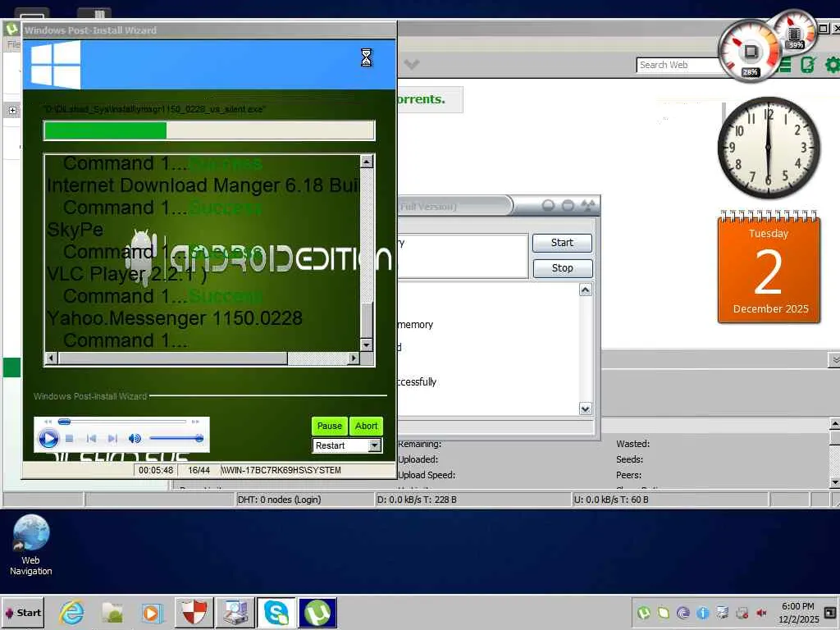Click the fast-forward arrows beside the seek bar
Viewport: 840px width, 630px height.
(x=195, y=422)
